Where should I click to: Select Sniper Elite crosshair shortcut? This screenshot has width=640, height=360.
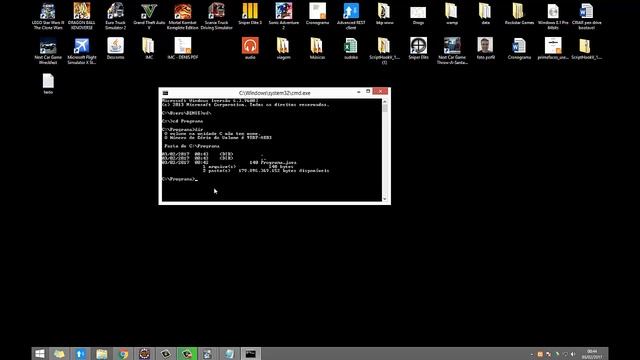tap(418, 49)
